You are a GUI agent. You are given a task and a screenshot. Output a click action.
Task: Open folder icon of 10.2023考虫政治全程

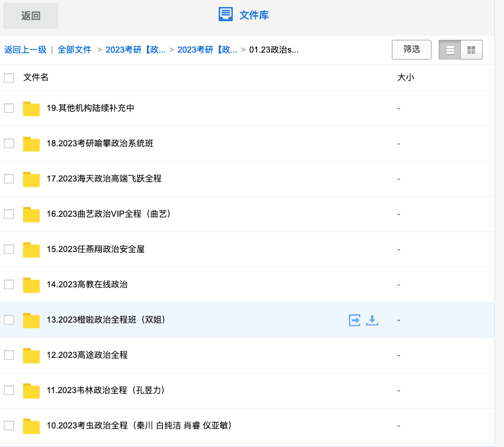(x=31, y=426)
